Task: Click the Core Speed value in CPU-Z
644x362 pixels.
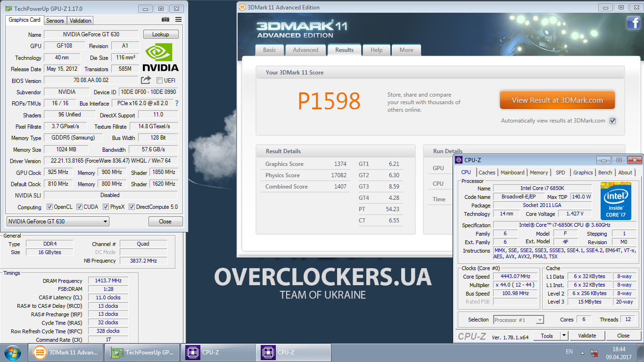Action: (515, 276)
